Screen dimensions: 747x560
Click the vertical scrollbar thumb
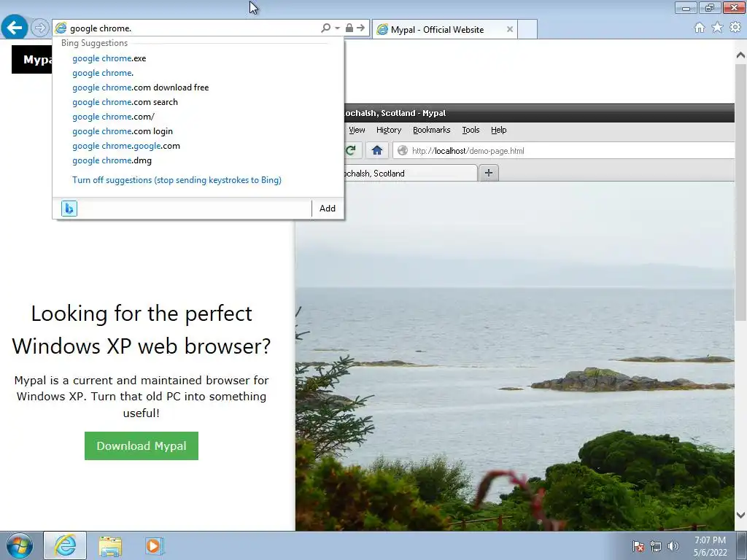[740, 192]
